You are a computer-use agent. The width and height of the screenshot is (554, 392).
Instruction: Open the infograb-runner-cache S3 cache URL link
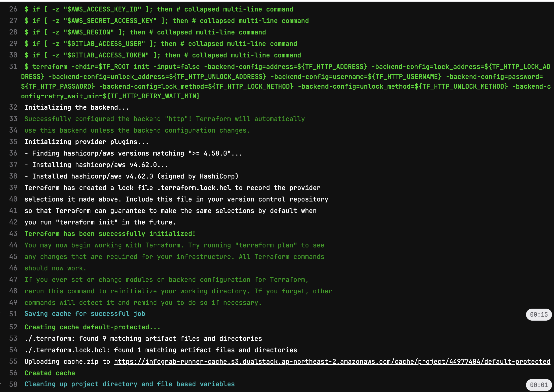coord(332,362)
